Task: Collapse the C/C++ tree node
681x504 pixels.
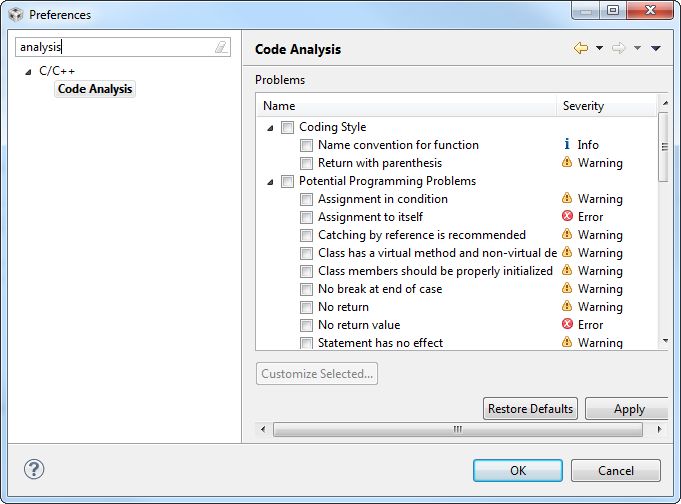Action: (x=28, y=71)
